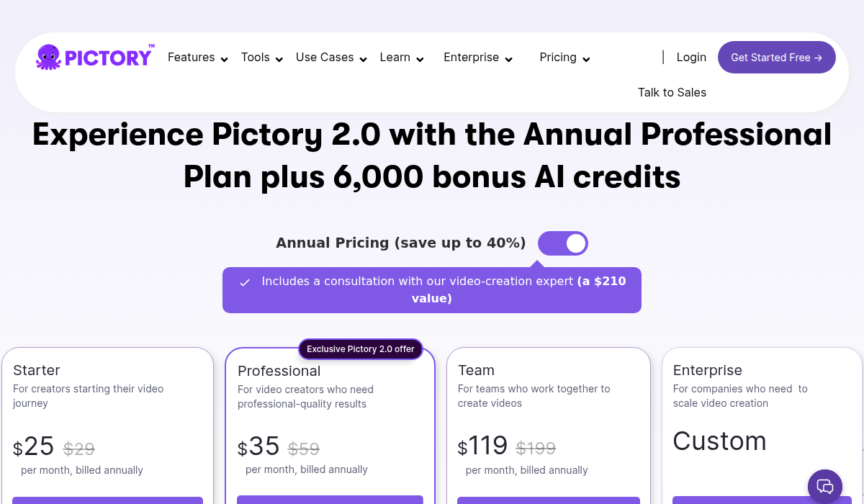Open the Tools dropdown menu
864x504 pixels.
261,58
